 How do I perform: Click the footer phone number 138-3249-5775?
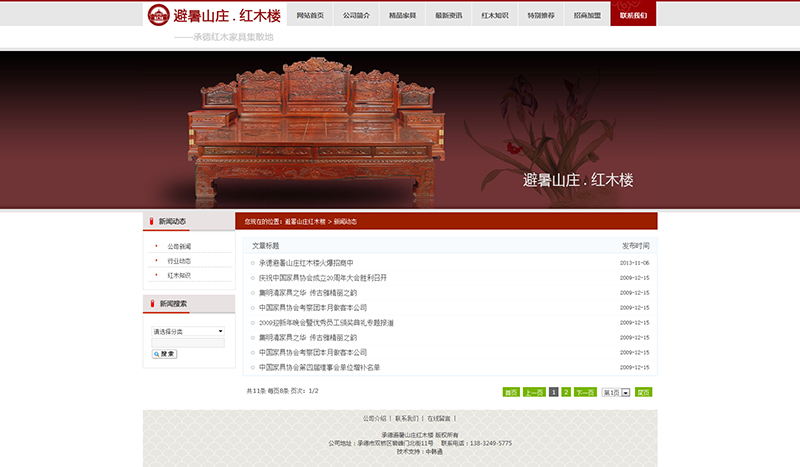(x=491, y=443)
